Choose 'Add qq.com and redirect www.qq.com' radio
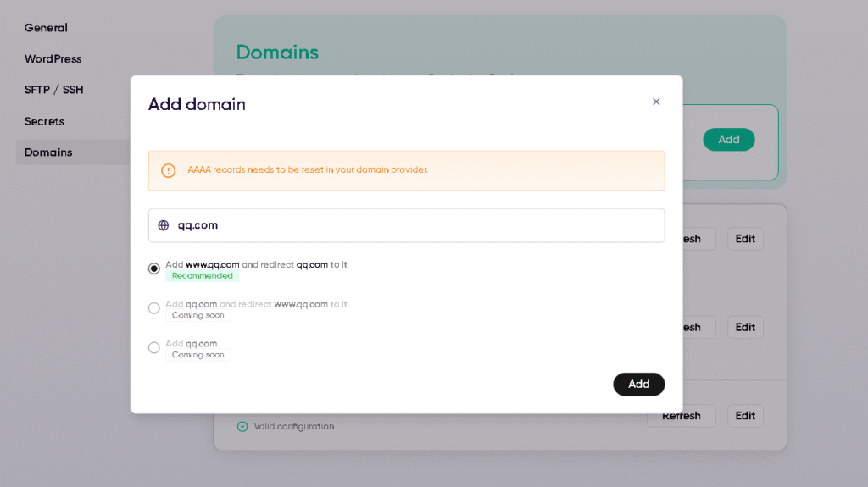This screenshot has height=487, width=868. point(154,308)
